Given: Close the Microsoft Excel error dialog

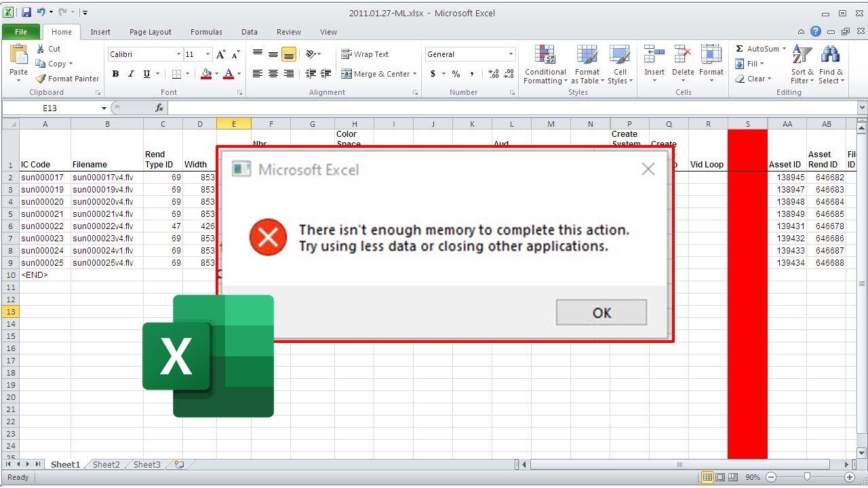Looking at the screenshot, I should click(x=648, y=169).
